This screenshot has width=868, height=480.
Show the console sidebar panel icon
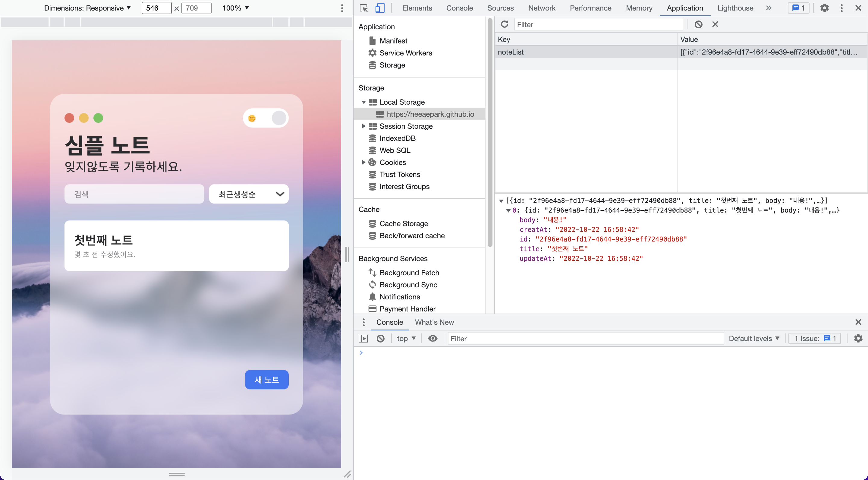point(363,338)
